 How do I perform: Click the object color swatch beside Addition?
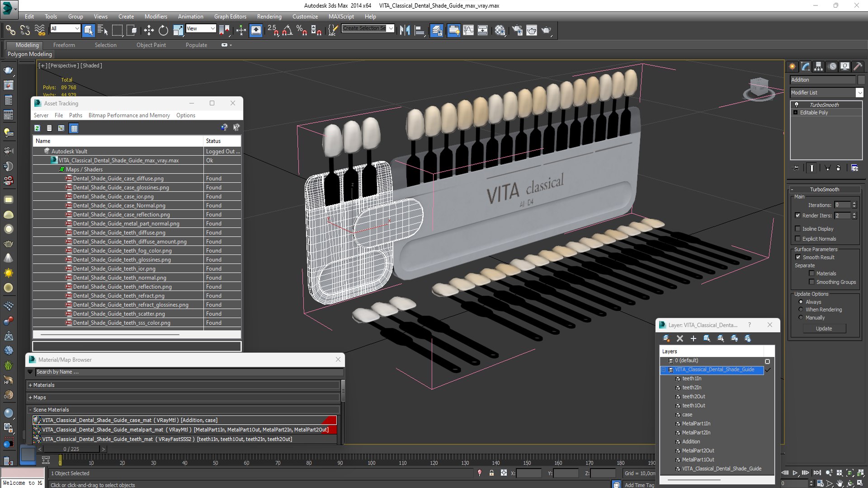[x=861, y=80]
